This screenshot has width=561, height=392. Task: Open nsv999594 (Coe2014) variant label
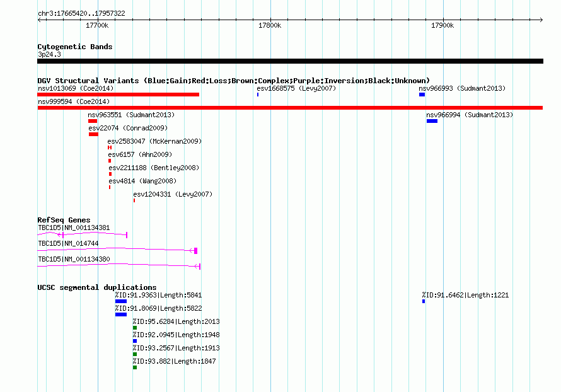(x=74, y=101)
